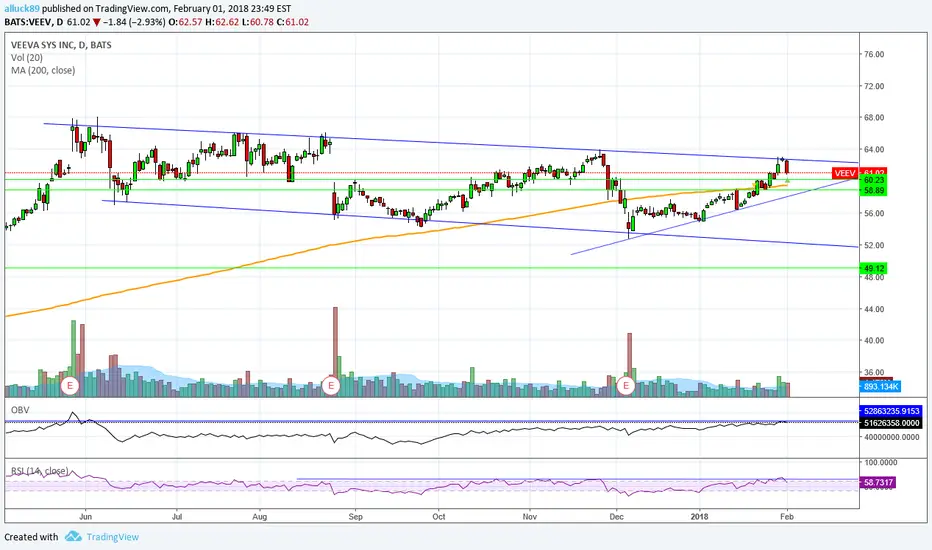Select the 49.12 support level label
Image resolution: width=932 pixels, height=550 pixels.
tap(874, 268)
